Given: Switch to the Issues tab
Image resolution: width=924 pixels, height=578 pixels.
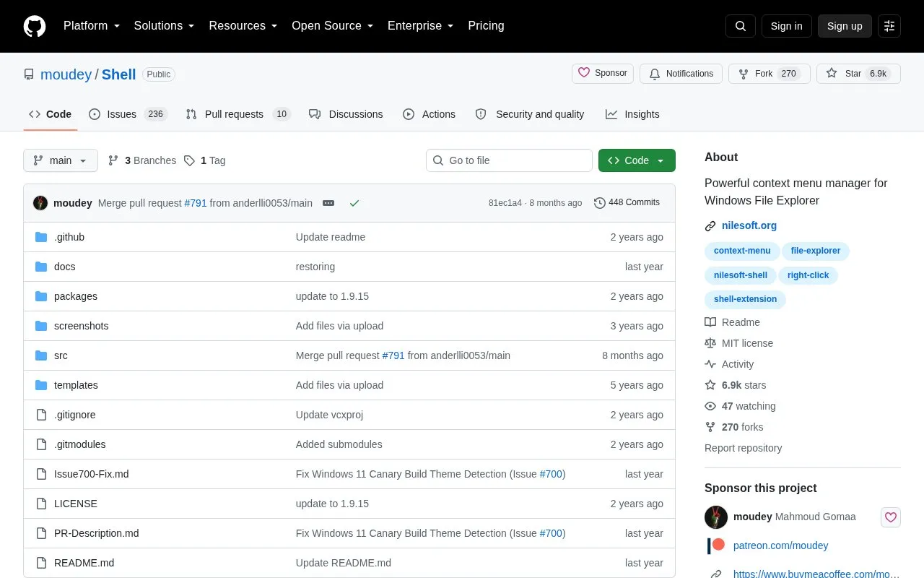Looking at the screenshot, I should coord(128,114).
